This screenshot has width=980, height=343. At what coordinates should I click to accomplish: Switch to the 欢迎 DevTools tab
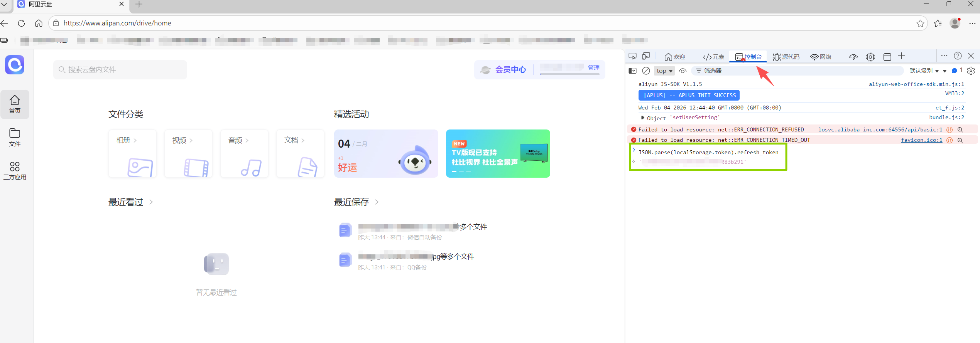pos(675,57)
